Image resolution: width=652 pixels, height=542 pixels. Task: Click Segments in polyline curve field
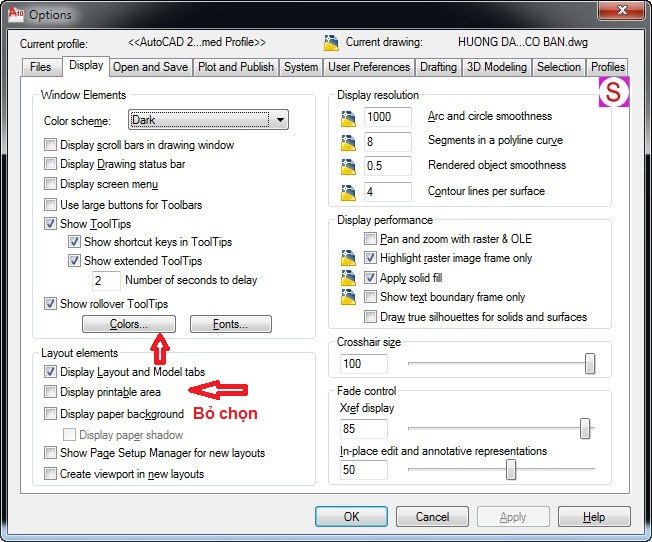(x=388, y=142)
